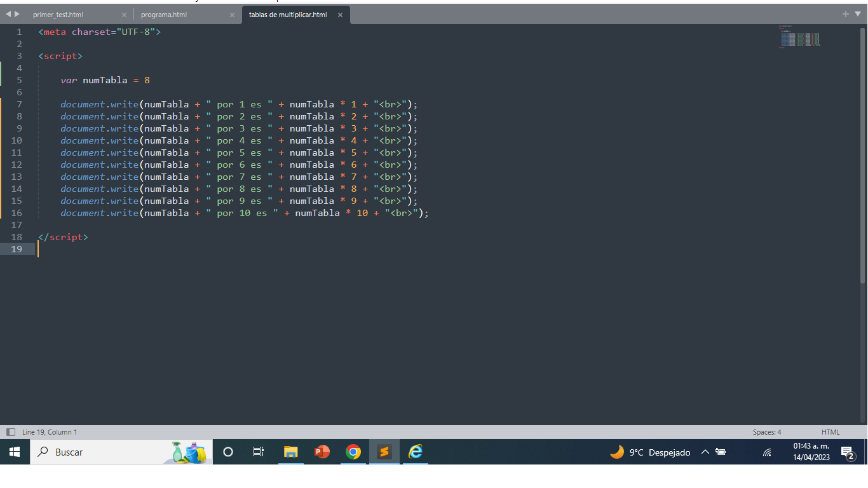Open Google Chrome from taskbar
This screenshot has height=488, width=868.
[353, 452]
